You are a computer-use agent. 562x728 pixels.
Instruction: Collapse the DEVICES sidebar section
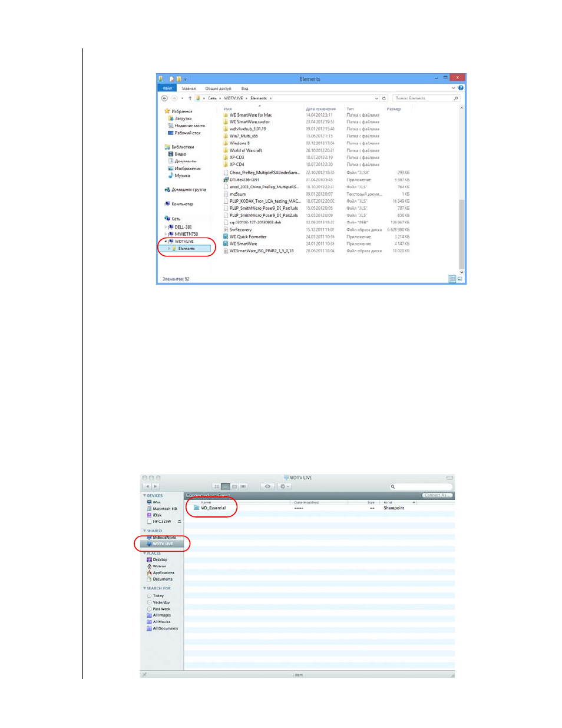click(x=145, y=496)
